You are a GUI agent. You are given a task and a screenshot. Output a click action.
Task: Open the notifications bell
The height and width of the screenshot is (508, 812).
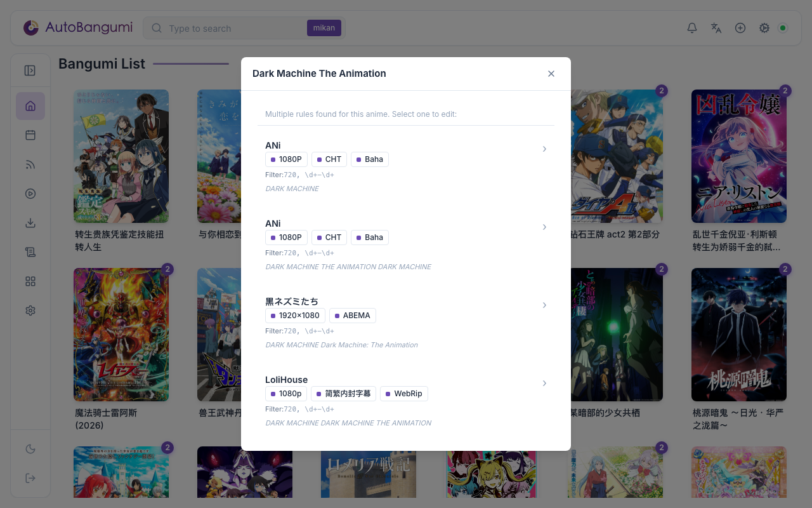692,28
